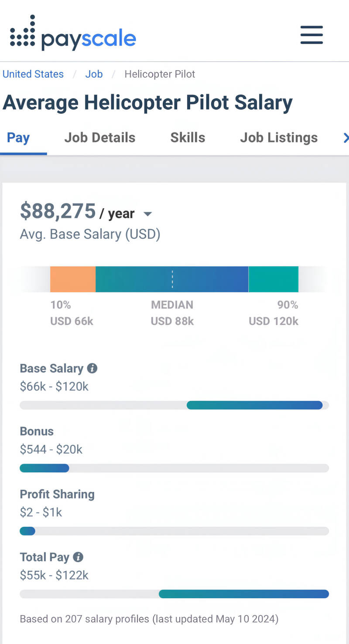Click the orange 10% salary segment

point(73,279)
